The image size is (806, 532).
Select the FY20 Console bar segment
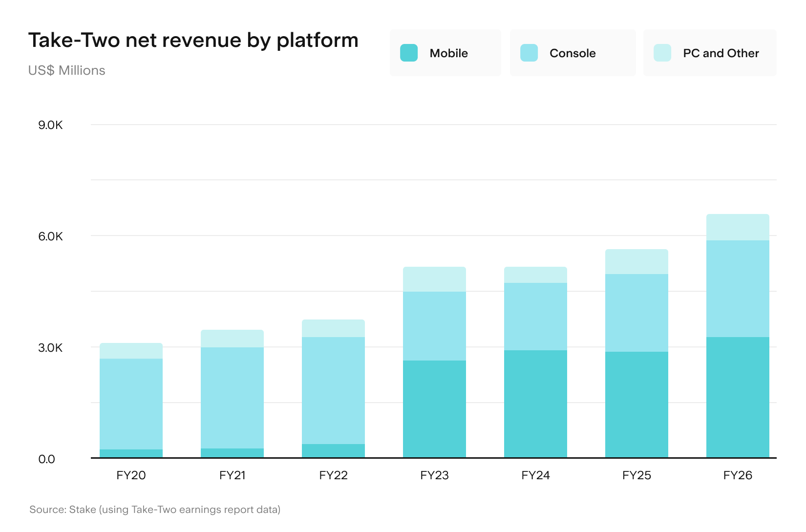[131, 404]
